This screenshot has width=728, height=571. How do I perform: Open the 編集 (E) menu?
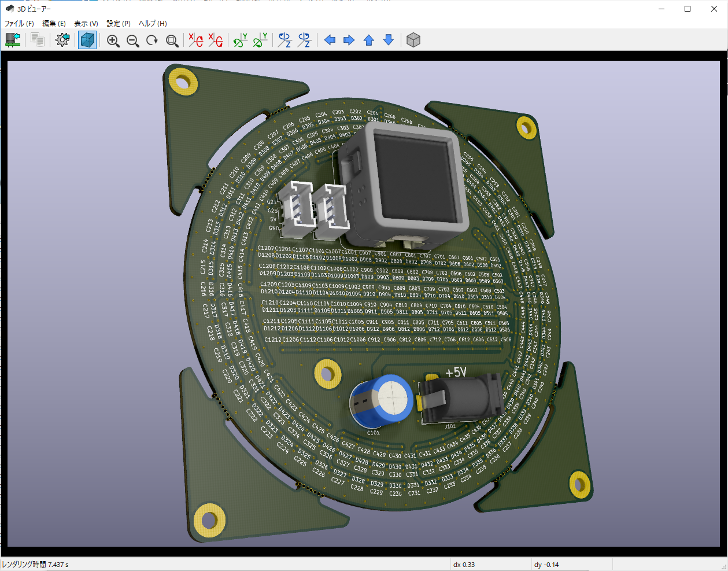tap(54, 24)
